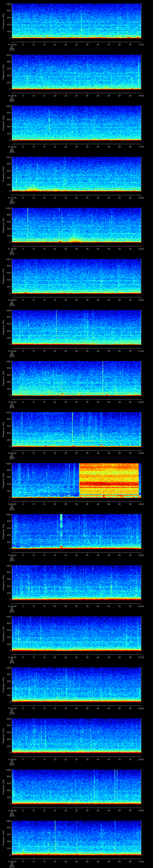
Task: Click the 15:00 end time label
Action: pos(141,44)
